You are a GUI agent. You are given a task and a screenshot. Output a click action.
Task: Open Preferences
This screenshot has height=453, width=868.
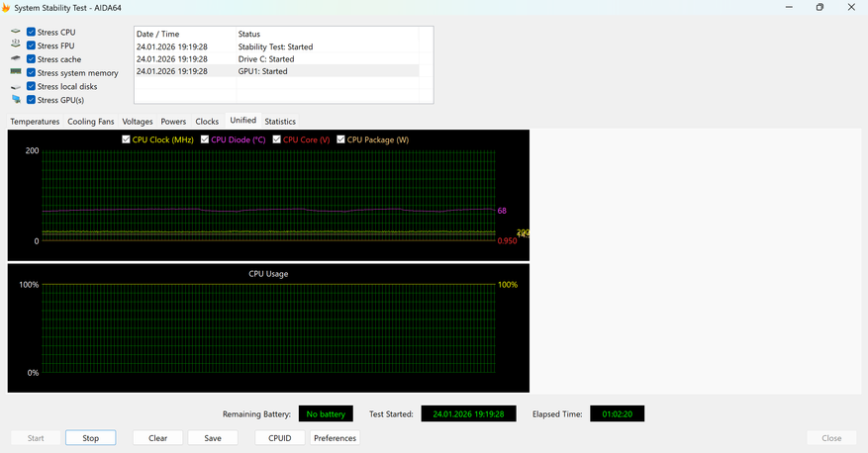pos(335,438)
